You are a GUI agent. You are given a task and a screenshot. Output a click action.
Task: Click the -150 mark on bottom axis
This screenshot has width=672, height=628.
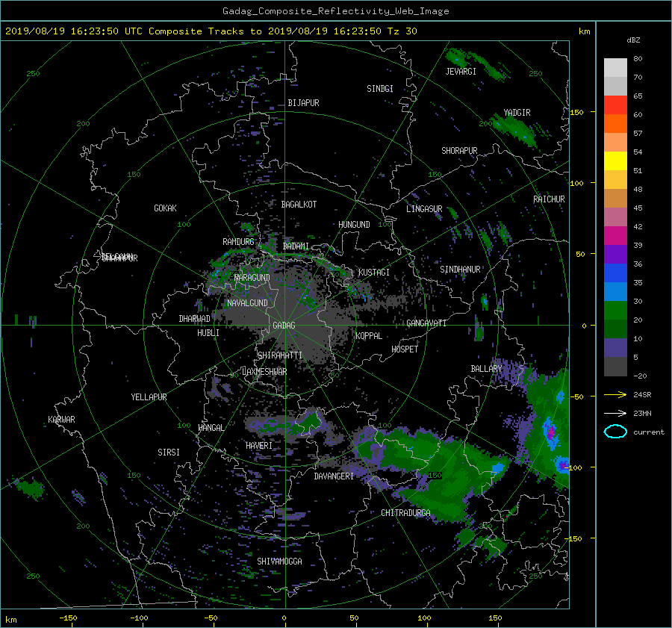click(68, 618)
